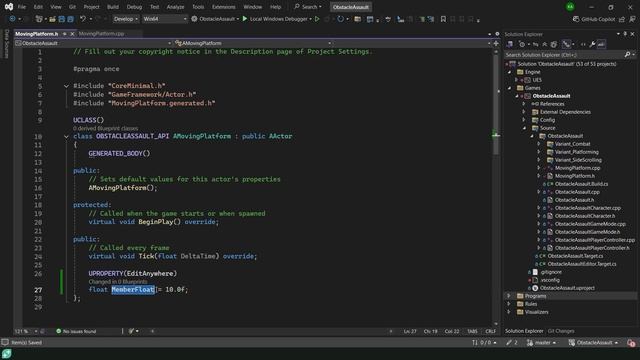This screenshot has width=640, height=360.
Task: Expand the Programs folder
Action: (x=509, y=296)
